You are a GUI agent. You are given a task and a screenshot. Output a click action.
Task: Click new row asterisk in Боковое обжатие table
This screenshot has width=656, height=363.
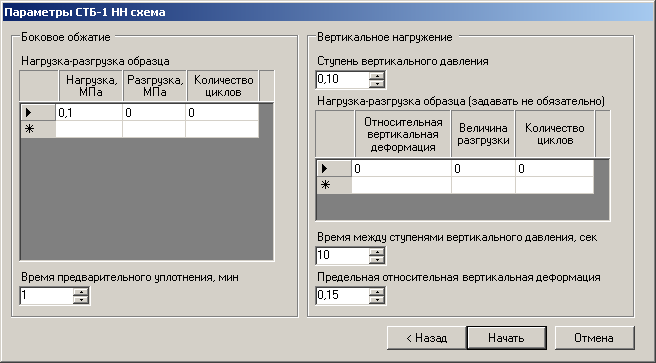tap(38, 129)
